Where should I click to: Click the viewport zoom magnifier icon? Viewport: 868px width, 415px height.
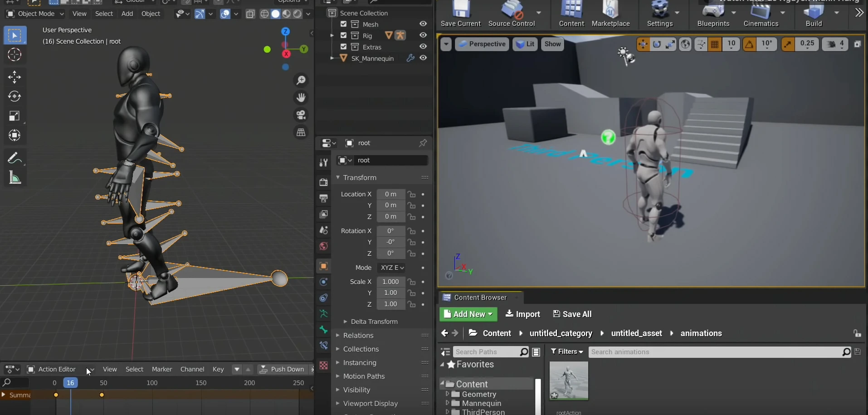point(301,80)
